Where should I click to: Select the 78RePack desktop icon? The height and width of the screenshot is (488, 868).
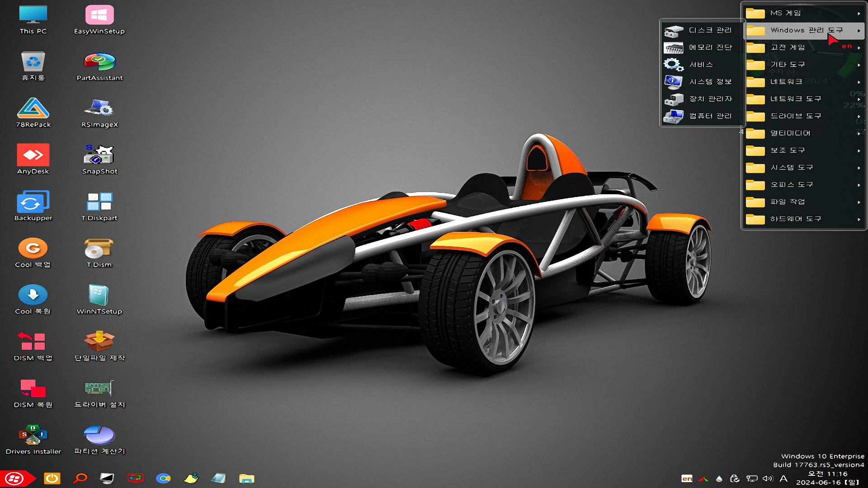[33, 113]
